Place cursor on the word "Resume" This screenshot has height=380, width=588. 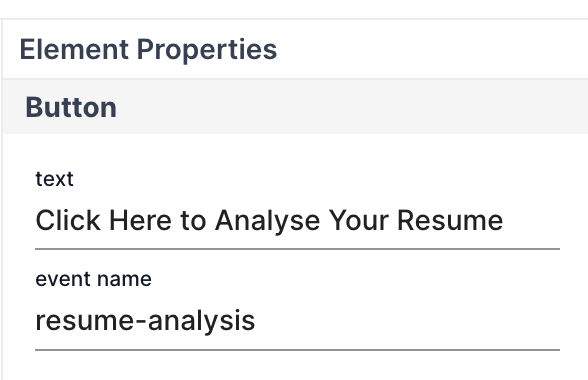tap(450, 221)
